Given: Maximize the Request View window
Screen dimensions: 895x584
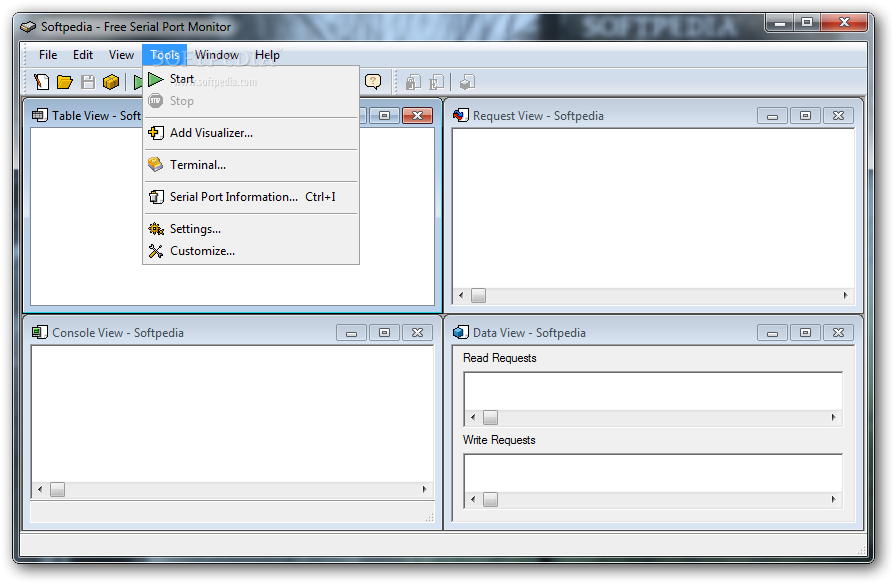Looking at the screenshot, I should point(805,116).
